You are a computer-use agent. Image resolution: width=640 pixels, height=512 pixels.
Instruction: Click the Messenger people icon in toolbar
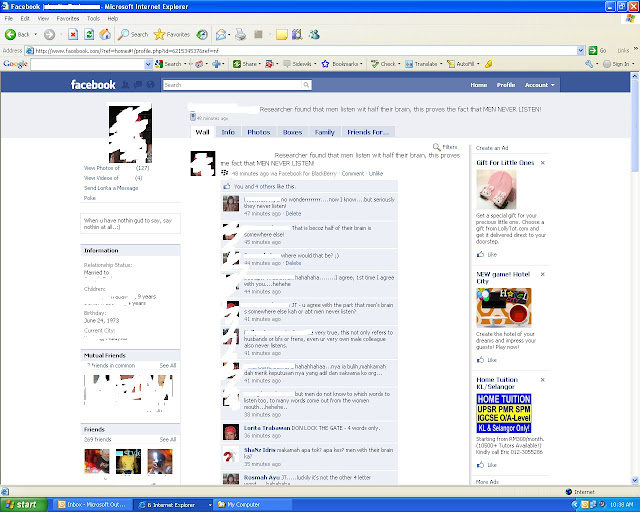pos(314,35)
